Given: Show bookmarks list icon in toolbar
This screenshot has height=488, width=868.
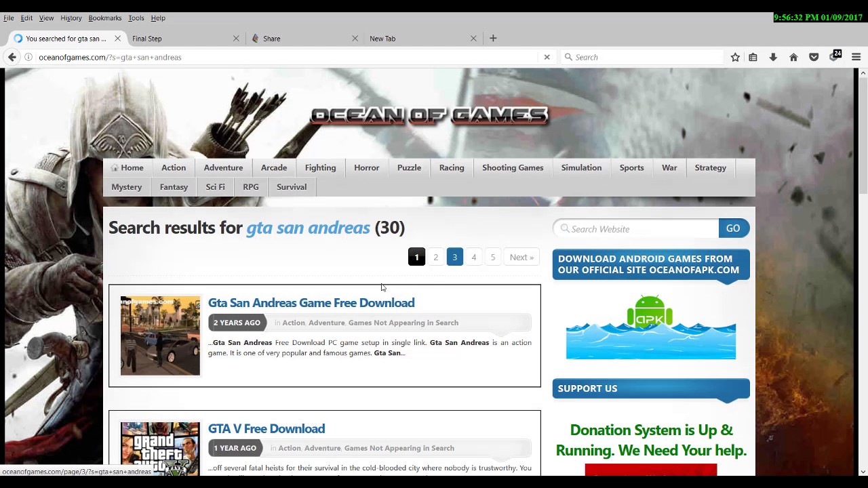Looking at the screenshot, I should (753, 58).
